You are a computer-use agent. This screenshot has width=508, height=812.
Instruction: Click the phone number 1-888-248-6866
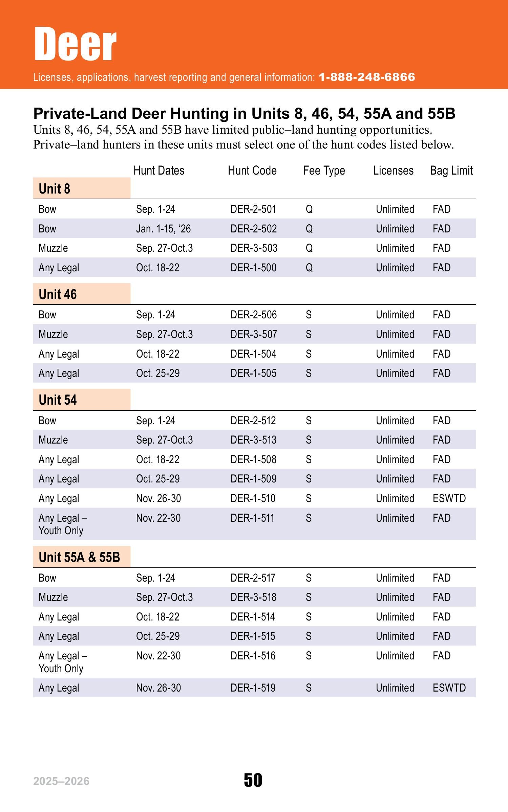coord(367,77)
